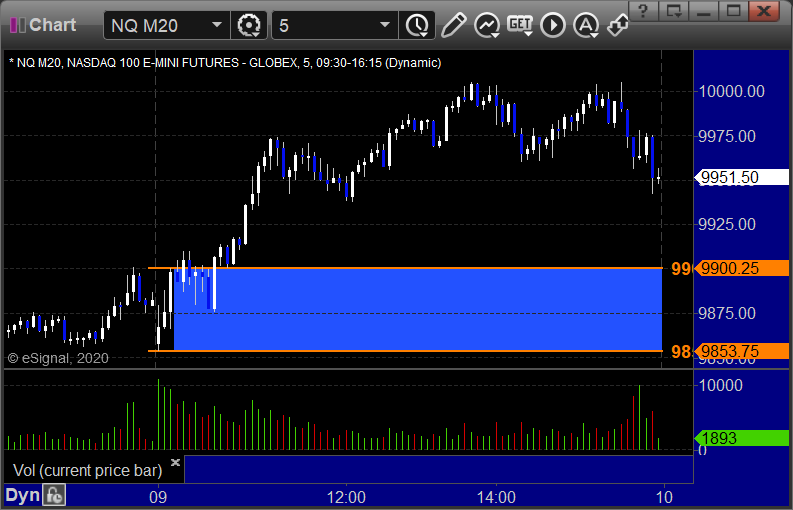Maximize the chart window
Viewport: 793px width, 510px height.
(733, 10)
